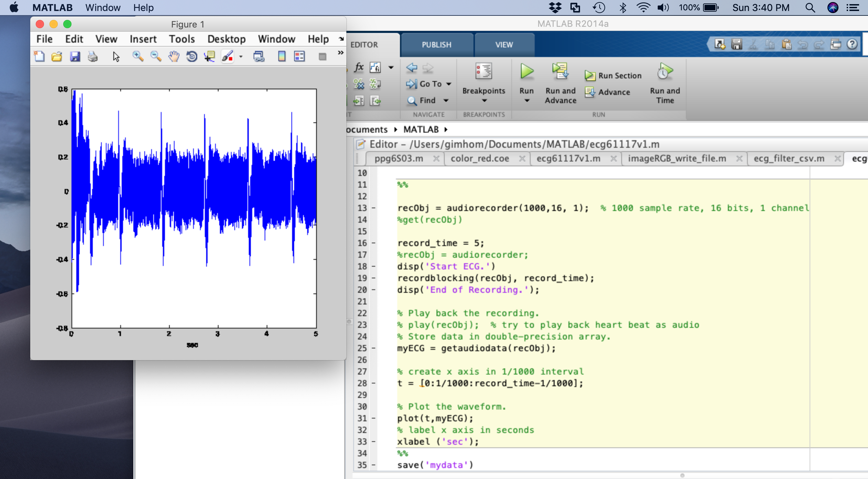Toggle the Brush/Select Data tool
The image size is (868, 479).
[227, 56]
